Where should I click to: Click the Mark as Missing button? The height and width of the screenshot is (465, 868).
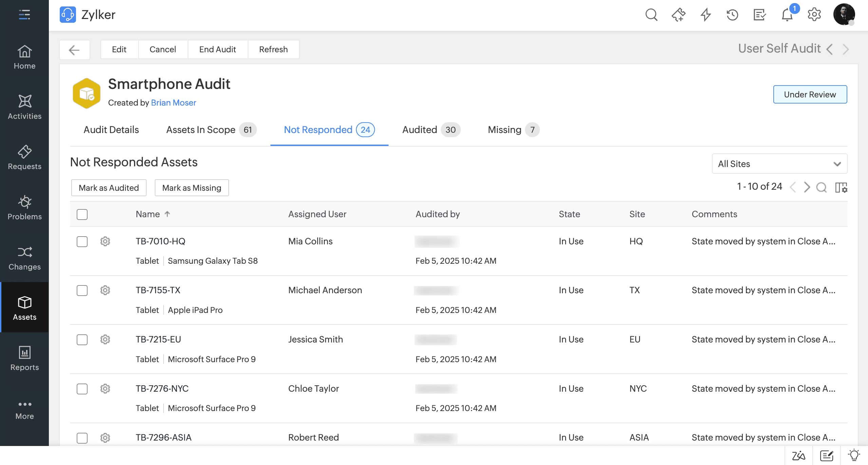tap(191, 188)
